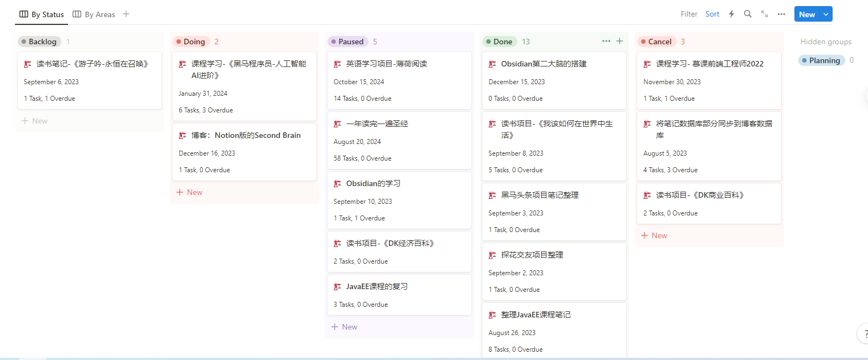Select the By Status tab
Screen dimensions: 868x360
(41, 14)
